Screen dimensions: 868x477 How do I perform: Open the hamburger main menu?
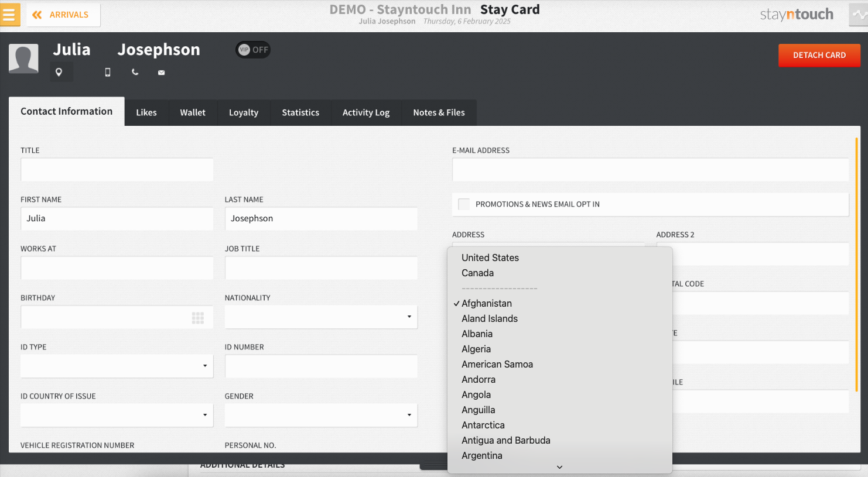(x=9, y=15)
